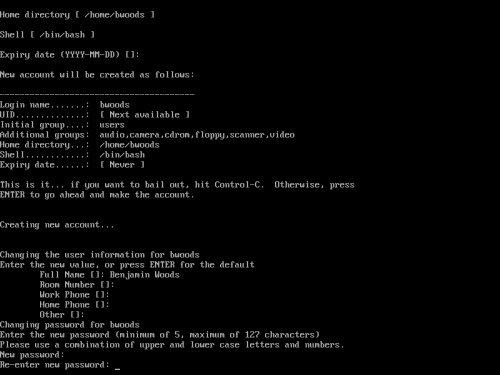Image resolution: width=500 pixels, height=375 pixels.
Task: Click the top Shell /bin/bash prompt
Action: pos(47,35)
